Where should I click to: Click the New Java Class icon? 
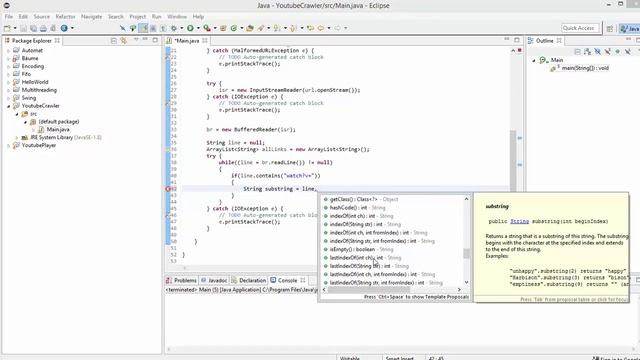point(233,28)
